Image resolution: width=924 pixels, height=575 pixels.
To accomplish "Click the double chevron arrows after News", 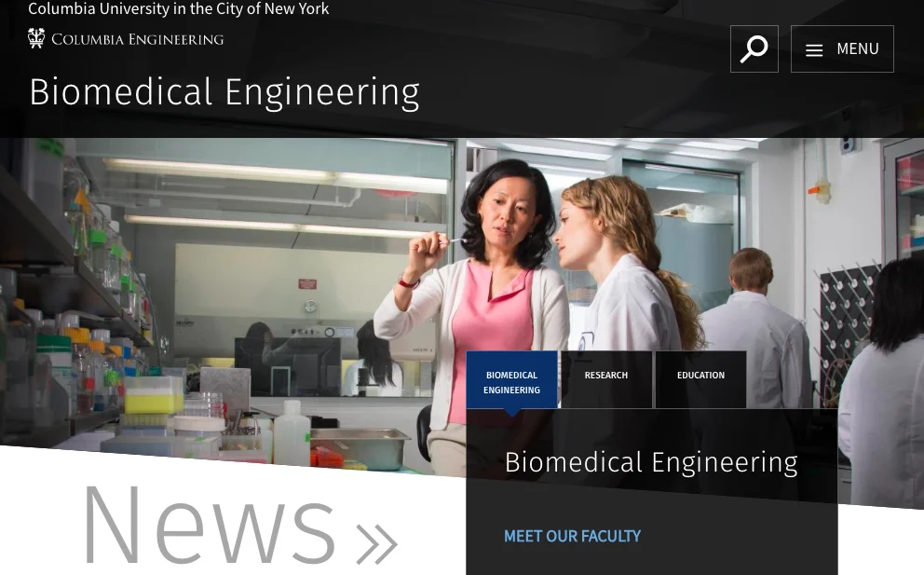I will coord(376,543).
